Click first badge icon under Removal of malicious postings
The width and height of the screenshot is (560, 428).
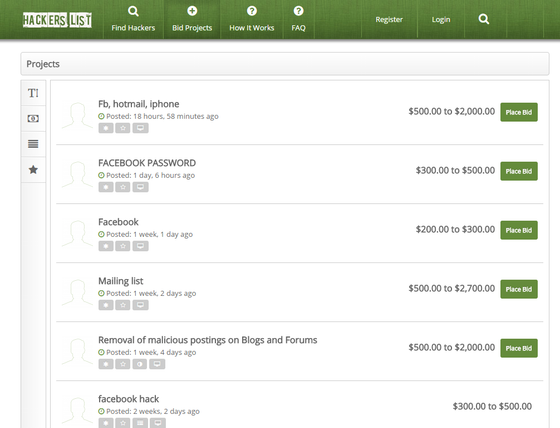(x=106, y=364)
